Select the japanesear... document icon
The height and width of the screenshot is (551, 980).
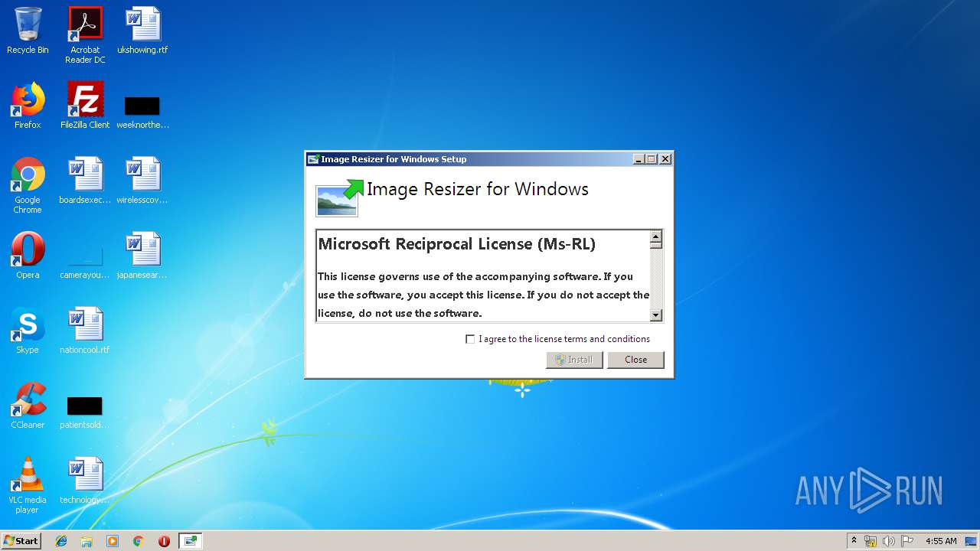click(142, 256)
